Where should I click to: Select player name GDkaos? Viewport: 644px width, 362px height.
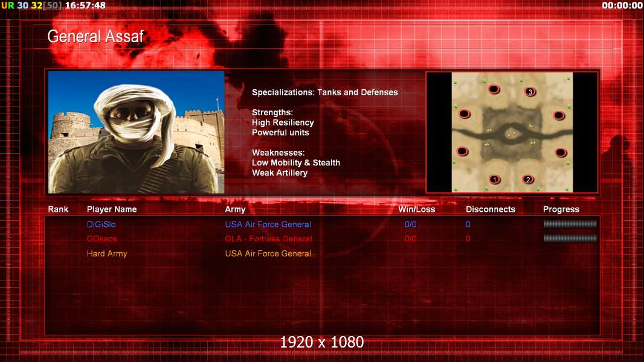[101, 239]
